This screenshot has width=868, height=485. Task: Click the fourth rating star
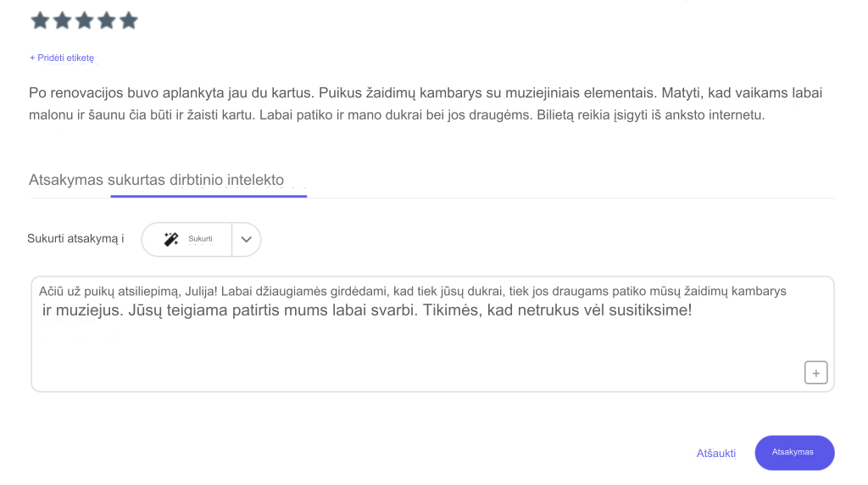[x=106, y=20]
